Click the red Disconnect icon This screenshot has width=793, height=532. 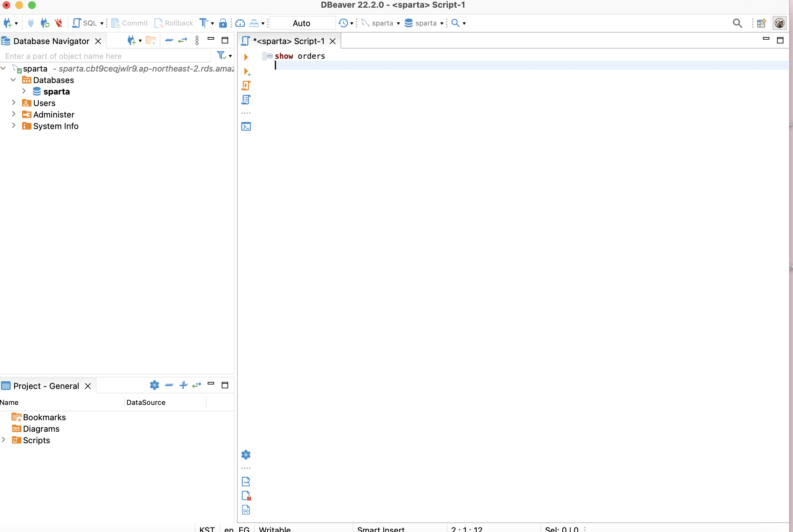click(59, 23)
